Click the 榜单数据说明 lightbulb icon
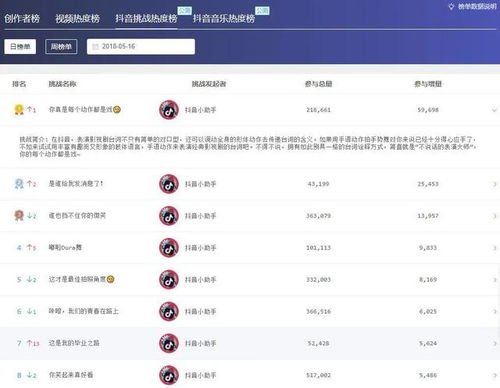The image size is (500, 388). click(451, 6)
